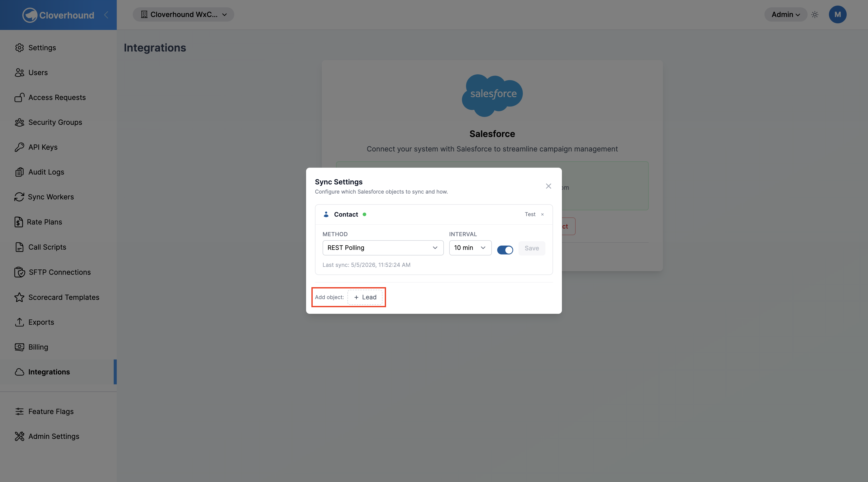Click the Sync Workers refresh icon

click(x=19, y=197)
